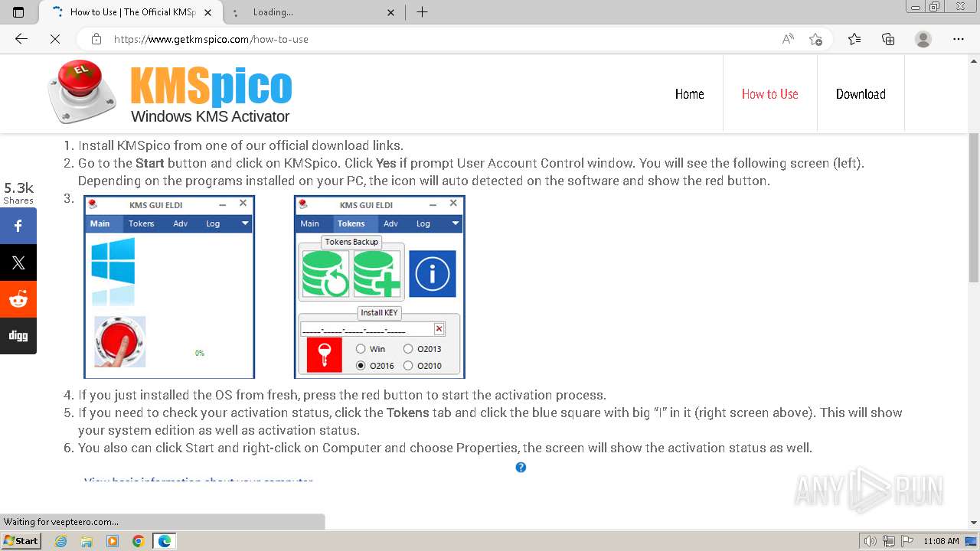980x551 pixels.
Task: Open Read aloud icon in address bar
Action: [788, 39]
